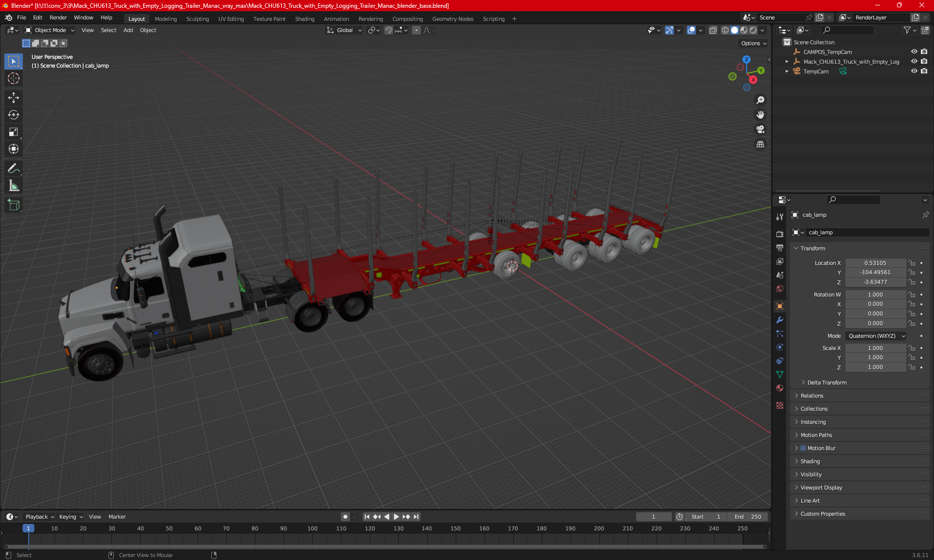
Task: Open the Render menu
Action: [58, 17]
